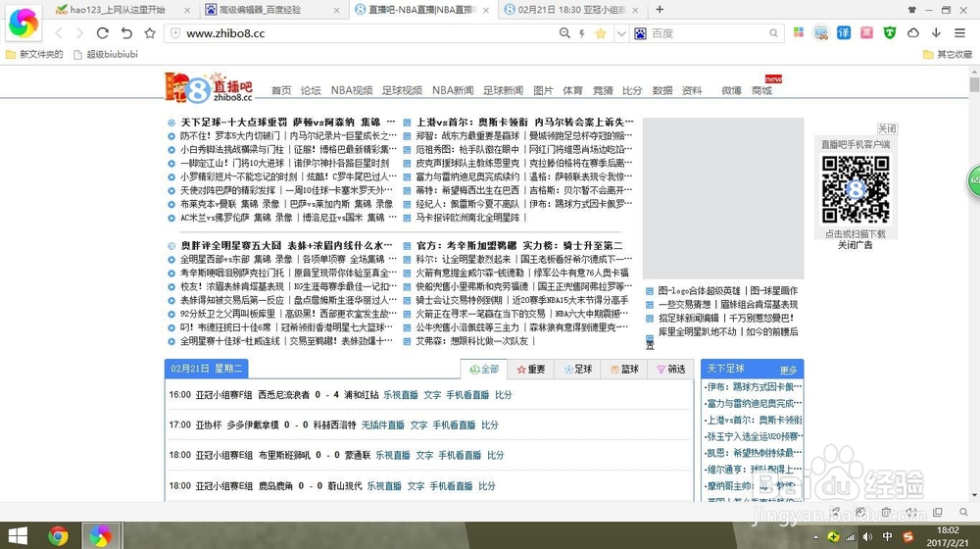This screenshot has width=980, height=549.
Task: Click the 直播吧 mobile QR code
Action: click(x=855, y=190)
